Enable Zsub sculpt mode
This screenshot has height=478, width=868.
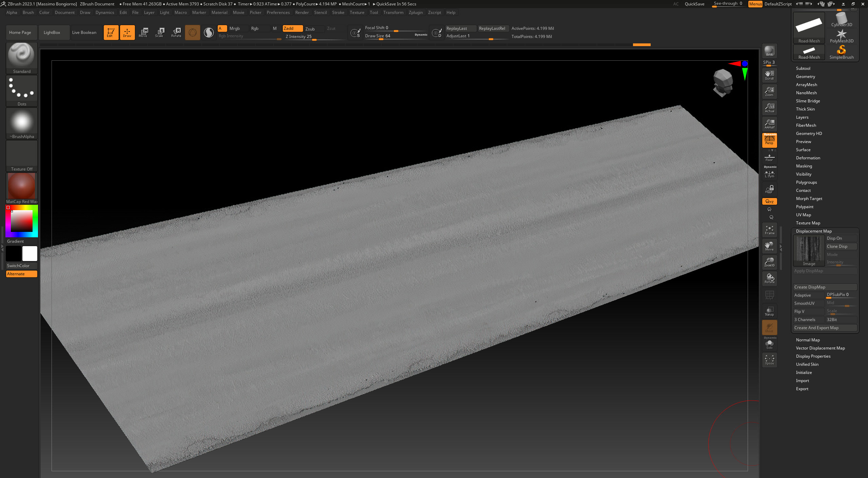314,29
